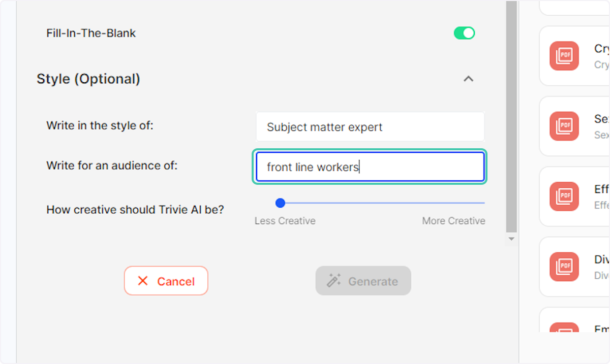
Task: Click the red X Cancel icon
Action: tap(143, 281)
